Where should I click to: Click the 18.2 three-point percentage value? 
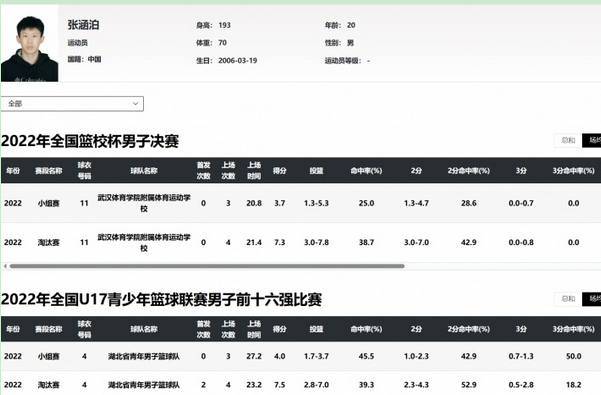[573, 385]
